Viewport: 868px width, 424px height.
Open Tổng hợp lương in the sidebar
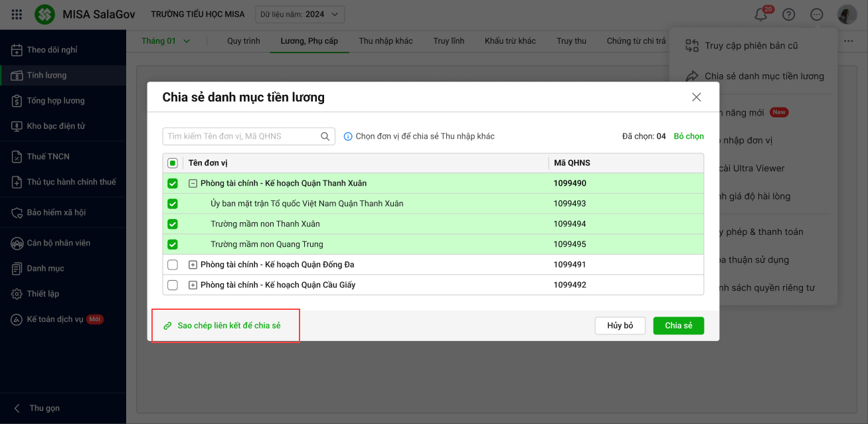(55, 101)
